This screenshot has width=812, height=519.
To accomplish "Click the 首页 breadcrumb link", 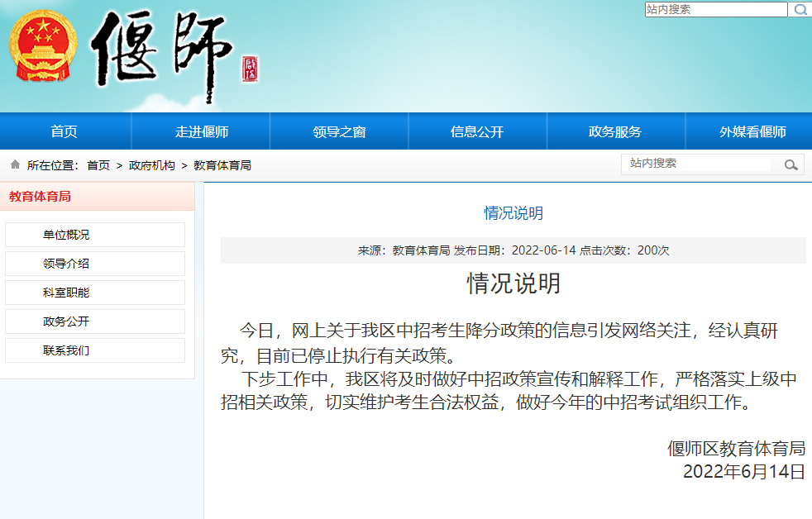I will click(x=98, y=165).
